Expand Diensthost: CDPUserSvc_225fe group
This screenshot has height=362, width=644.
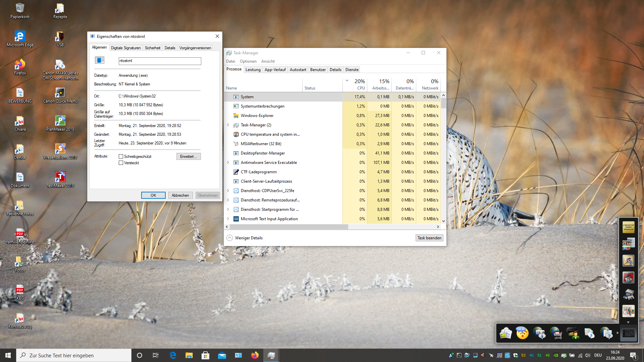228,191
